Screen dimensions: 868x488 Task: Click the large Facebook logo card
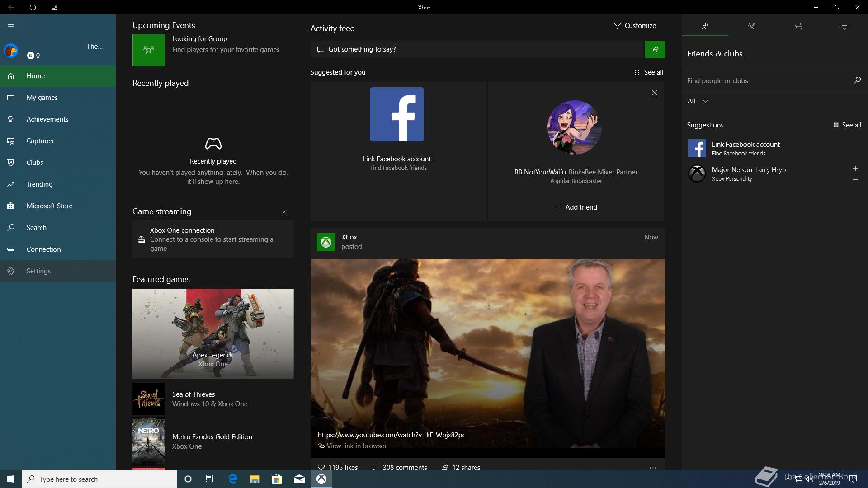(x=397, y=114)
